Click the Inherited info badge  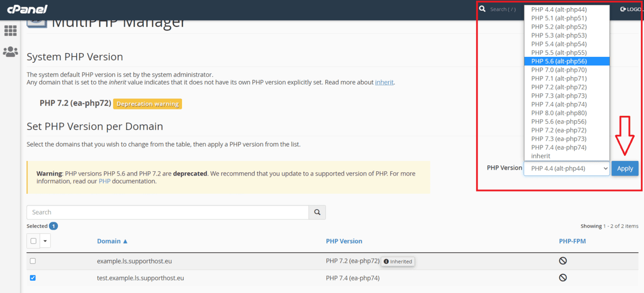pyautogui.click(x=398, y=261)
